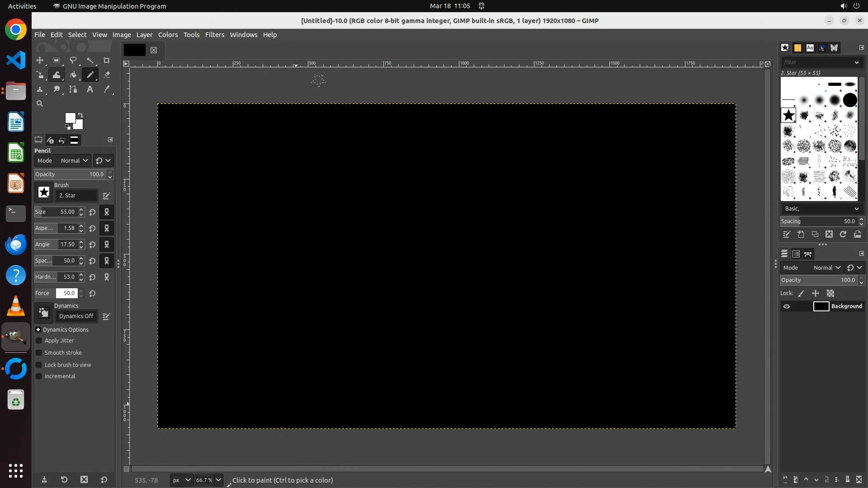Screen dimensions: 868x488
Task: Click the foreground color swatch
Action: click(x=70, y=118)
